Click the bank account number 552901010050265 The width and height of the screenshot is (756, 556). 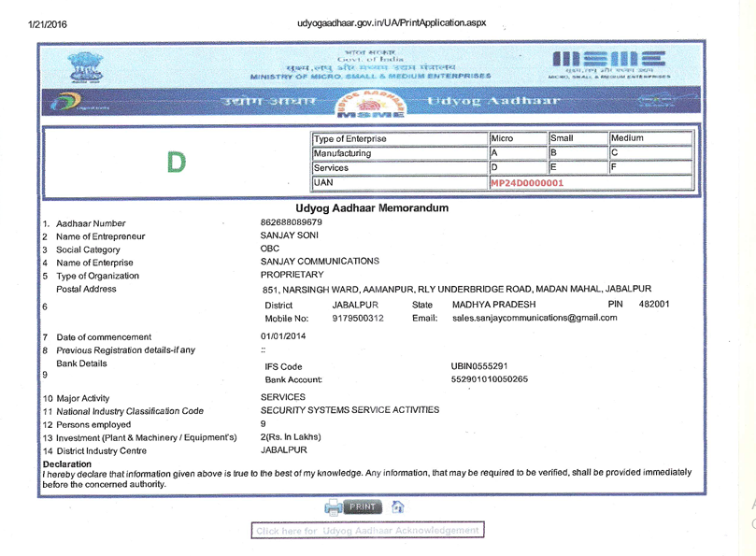[489, 379]
